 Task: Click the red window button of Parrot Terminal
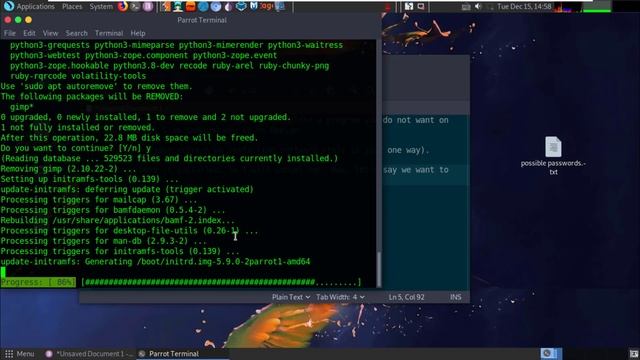[x=8, y=20]
